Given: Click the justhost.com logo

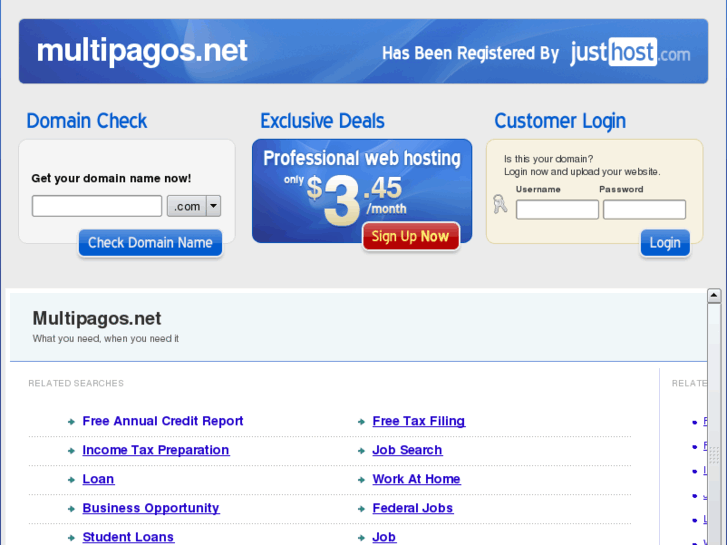Looking at the screenshot, I should pyautogui.click(x=630, y=52).
